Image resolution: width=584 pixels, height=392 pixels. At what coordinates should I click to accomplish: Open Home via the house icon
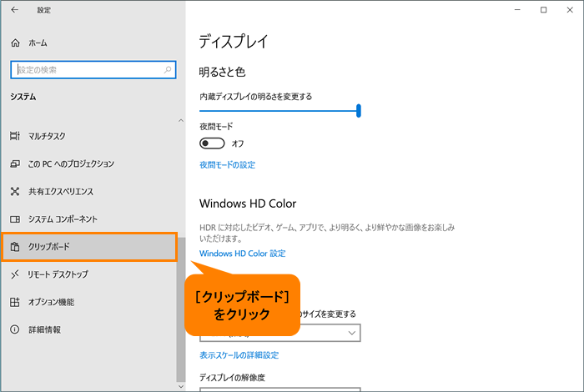click(15, 43)
